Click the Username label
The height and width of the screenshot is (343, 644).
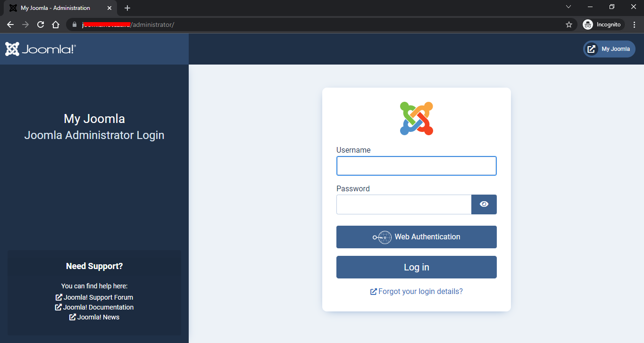click(353, 150)
